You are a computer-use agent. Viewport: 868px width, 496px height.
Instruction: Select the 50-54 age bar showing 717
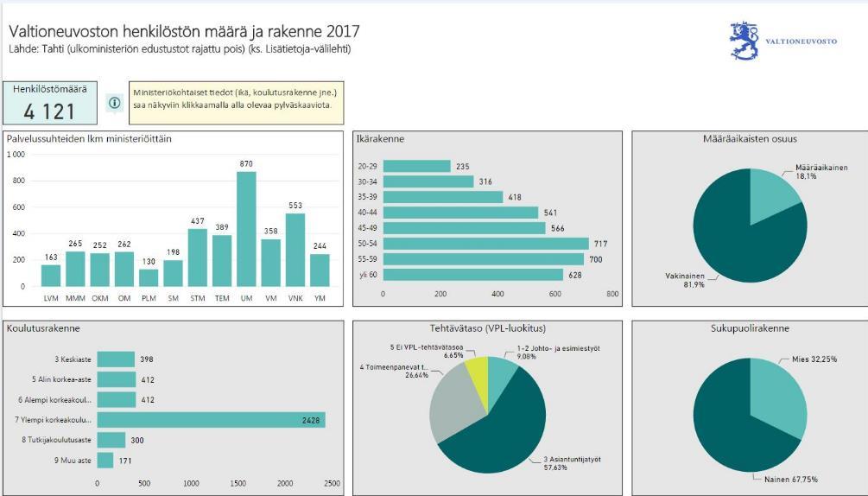coord(486,244)
